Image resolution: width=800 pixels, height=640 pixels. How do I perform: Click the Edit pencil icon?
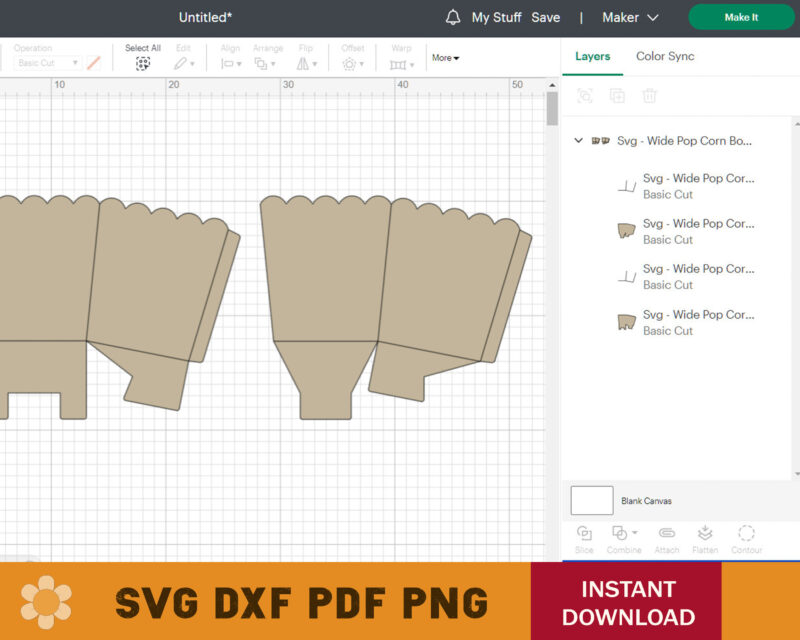click(x=182, y=62)
